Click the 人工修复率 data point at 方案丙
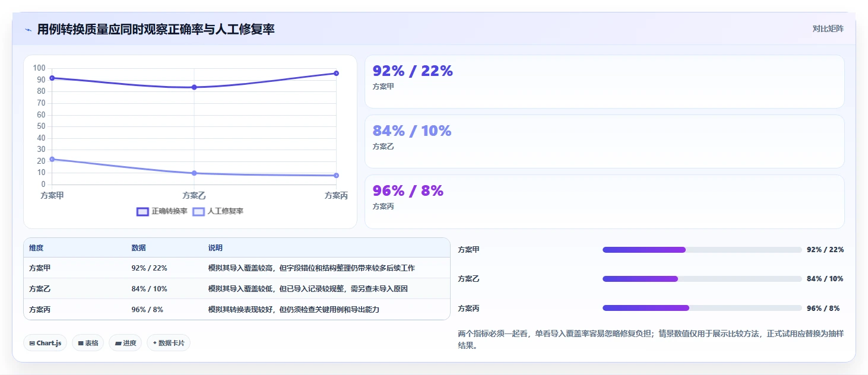This screenshot has width=868, height=375. (x=336, y=176)
